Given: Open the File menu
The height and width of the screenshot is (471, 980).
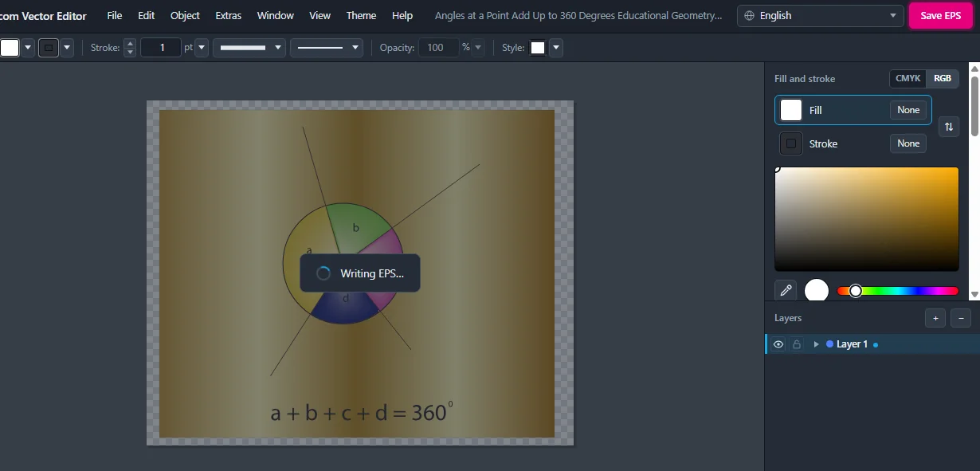Looking at the screenshot, I should (115, 16).
